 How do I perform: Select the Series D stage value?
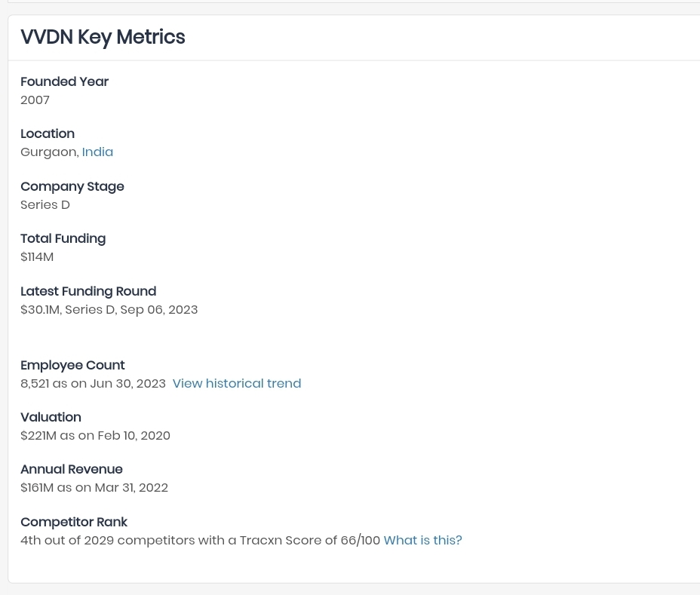pyautogui.click(x=45, y=205)
